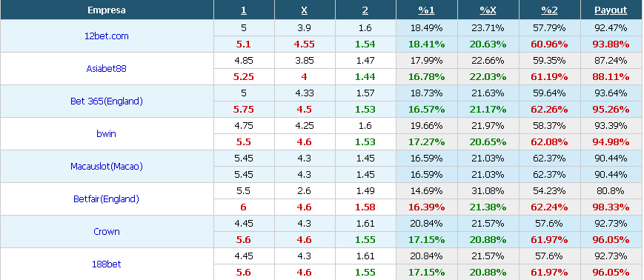
Task: Open the Asiabet88 bookmaker link
Action: point(107,69)
